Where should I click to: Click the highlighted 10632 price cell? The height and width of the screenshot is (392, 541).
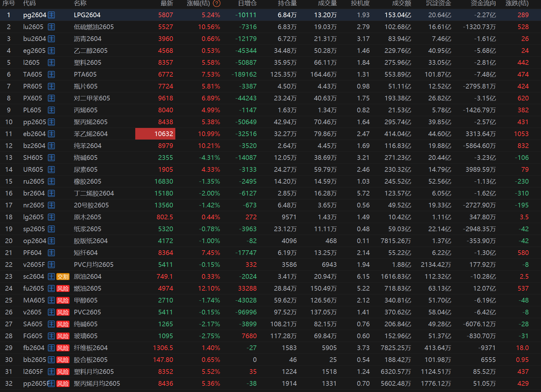coord(155,134)
